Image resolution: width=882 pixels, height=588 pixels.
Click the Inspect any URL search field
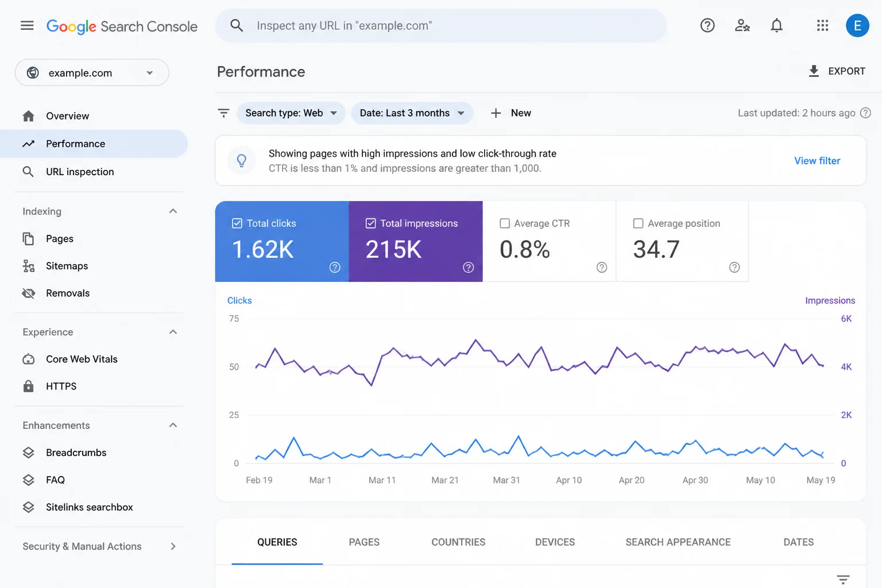(x=441, y=25)
